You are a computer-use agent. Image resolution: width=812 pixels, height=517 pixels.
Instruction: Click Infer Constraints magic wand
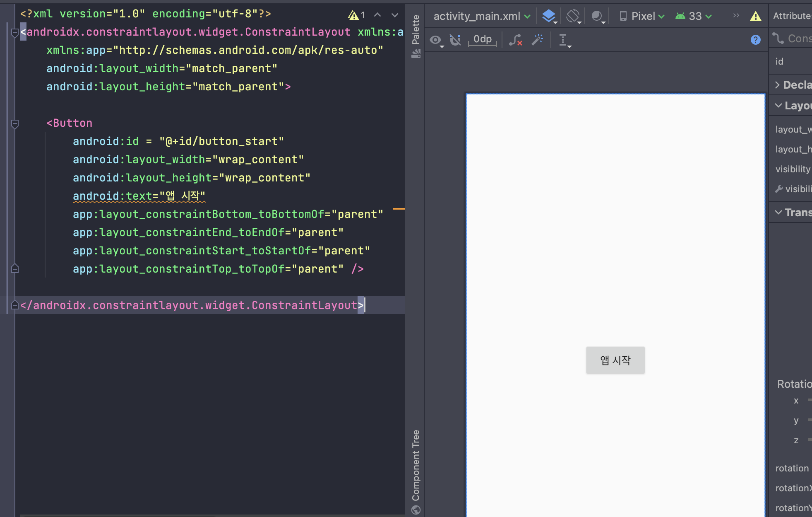point(538,39)
